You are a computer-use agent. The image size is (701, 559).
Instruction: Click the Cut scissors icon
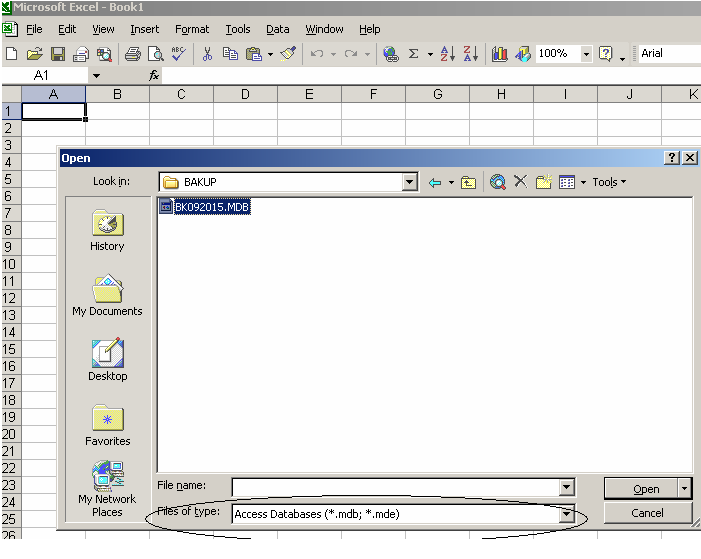pyautogui.click(x=207, y=54)
